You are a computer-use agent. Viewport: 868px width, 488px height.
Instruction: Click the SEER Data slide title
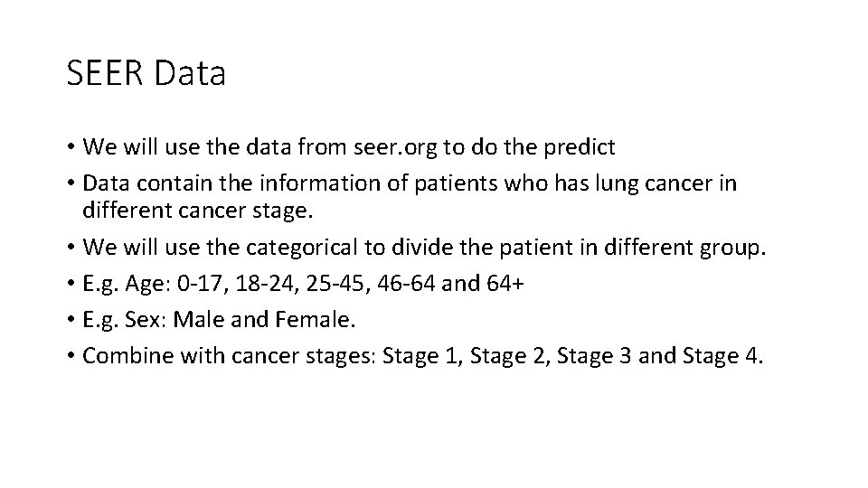pos(146,74)
